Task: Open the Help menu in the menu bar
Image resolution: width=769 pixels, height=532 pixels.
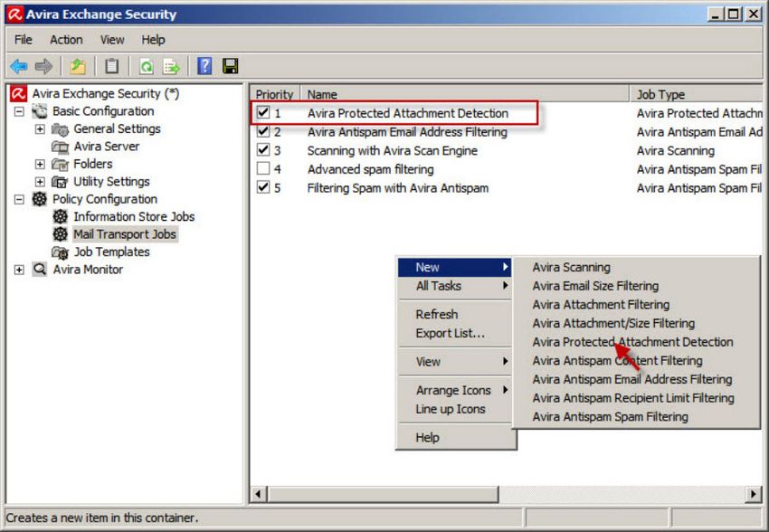Action: pyautogui.click(x=153, y=40)
